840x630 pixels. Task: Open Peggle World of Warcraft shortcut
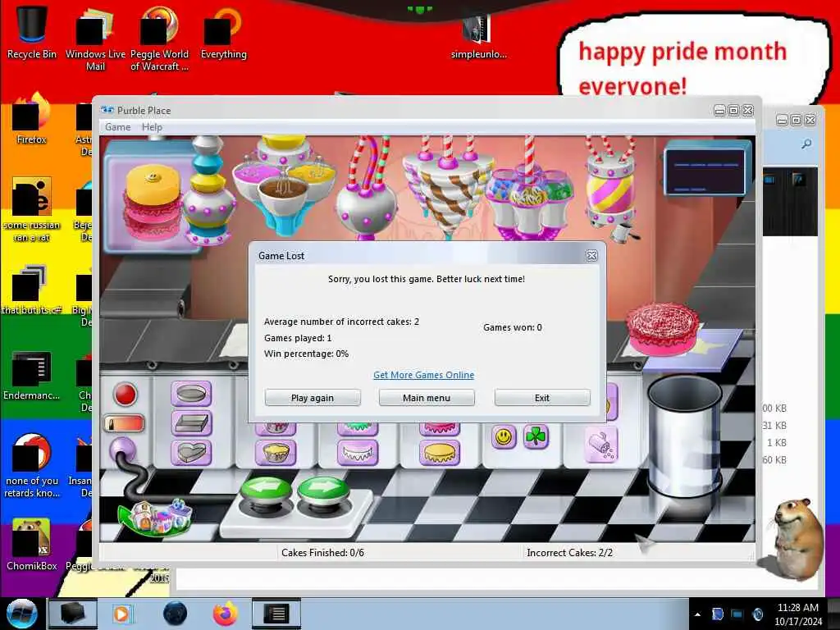[159, 38]
